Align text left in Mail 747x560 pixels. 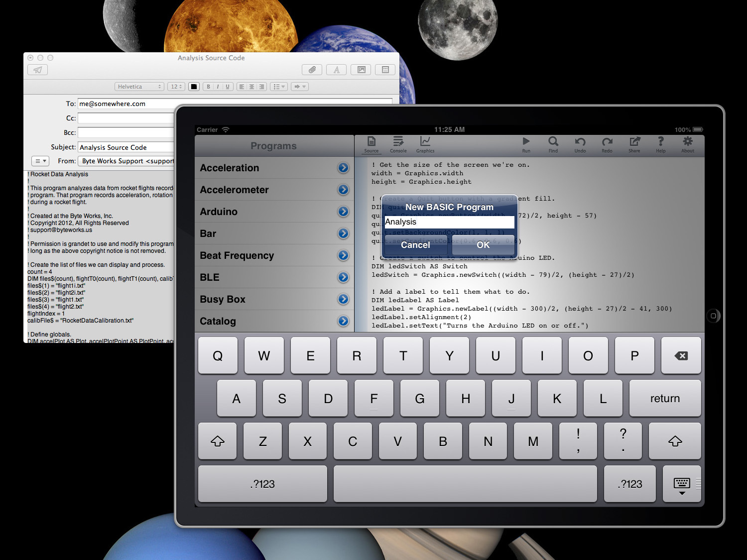click(242, 87)
